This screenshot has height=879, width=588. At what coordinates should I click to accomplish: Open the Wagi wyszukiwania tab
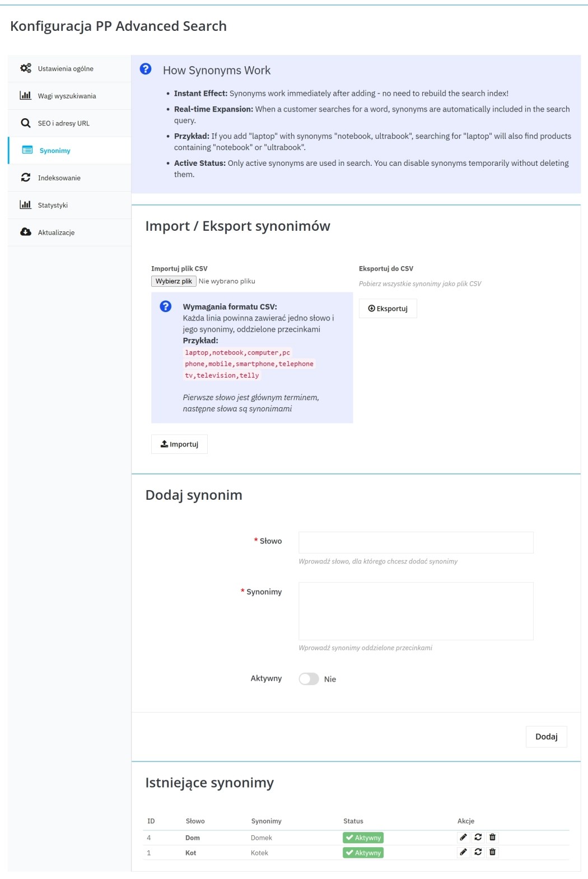coord(69,96)
